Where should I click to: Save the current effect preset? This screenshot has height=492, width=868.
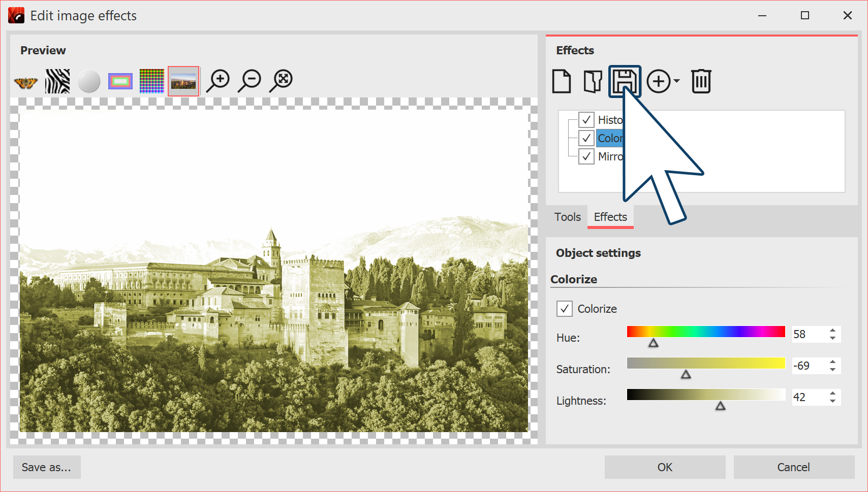625,80
